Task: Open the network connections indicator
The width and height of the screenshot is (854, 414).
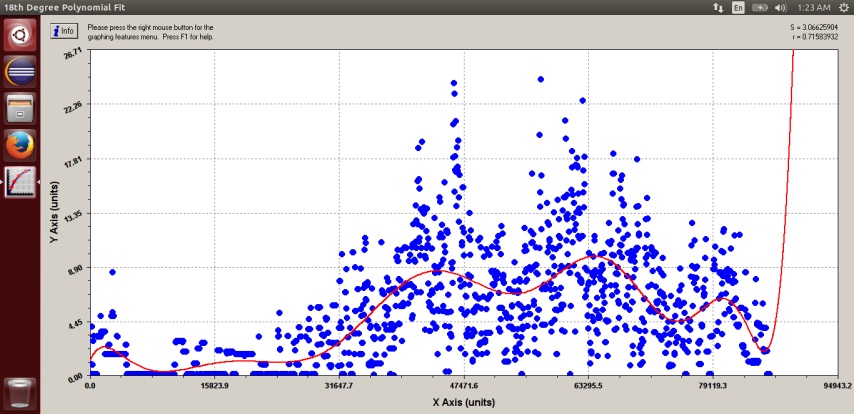Action: point(717,7)
